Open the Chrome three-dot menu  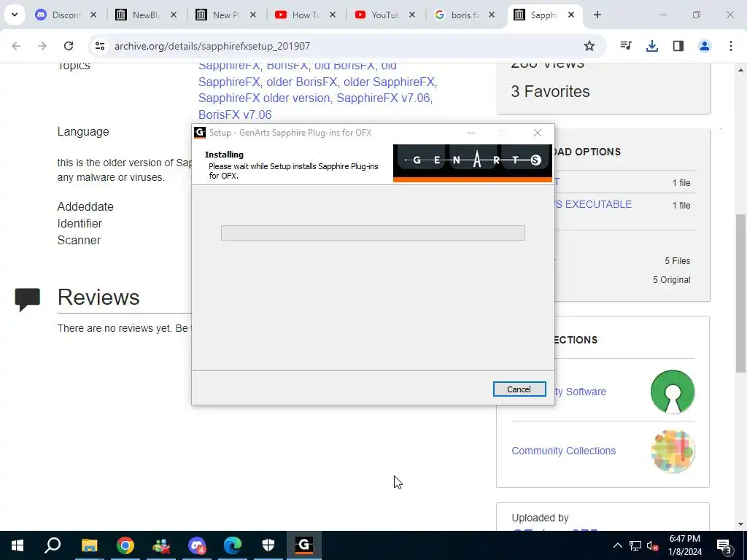731,46
